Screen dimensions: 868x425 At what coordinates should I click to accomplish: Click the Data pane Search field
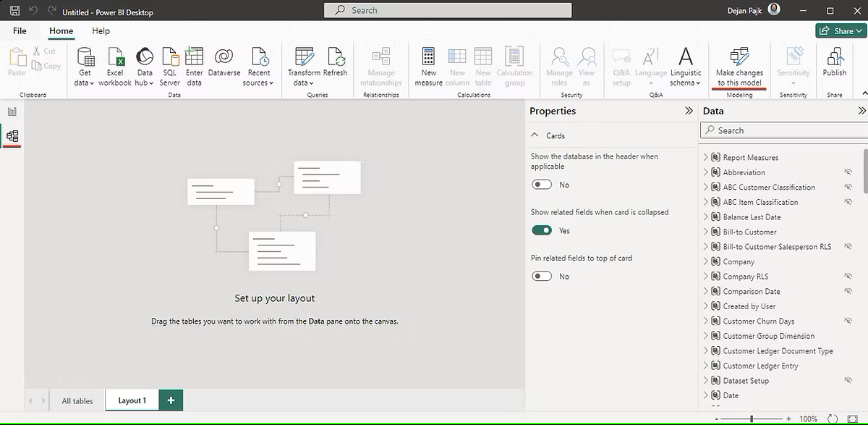[x=785, y=130]
